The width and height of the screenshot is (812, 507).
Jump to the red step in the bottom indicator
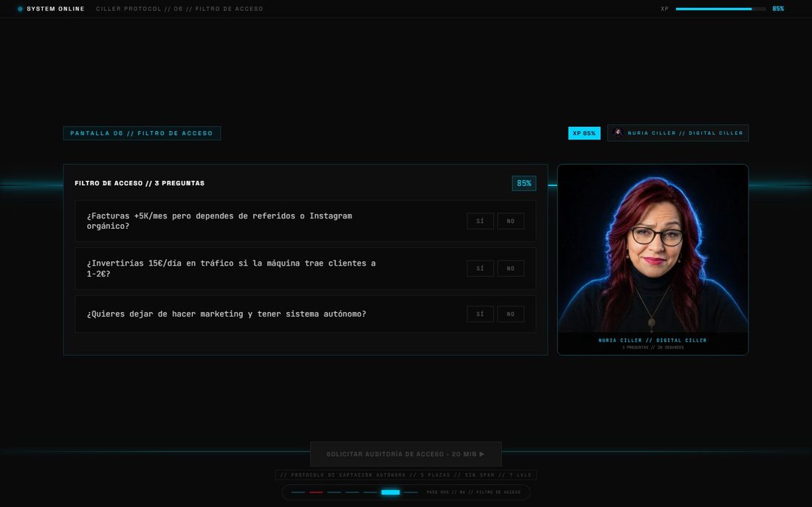(x=316, y=492)
